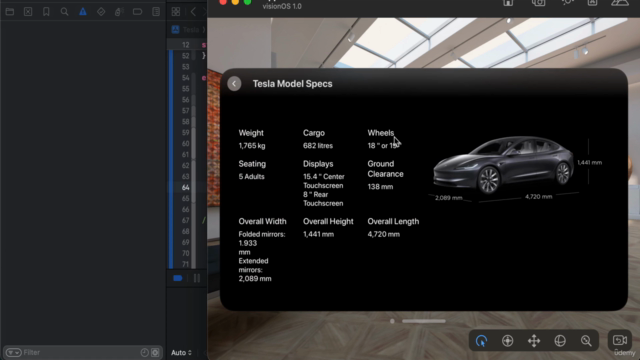Open the navigator filter options dropdown
This screenshot has height=360, width=640.
(13, 352)
